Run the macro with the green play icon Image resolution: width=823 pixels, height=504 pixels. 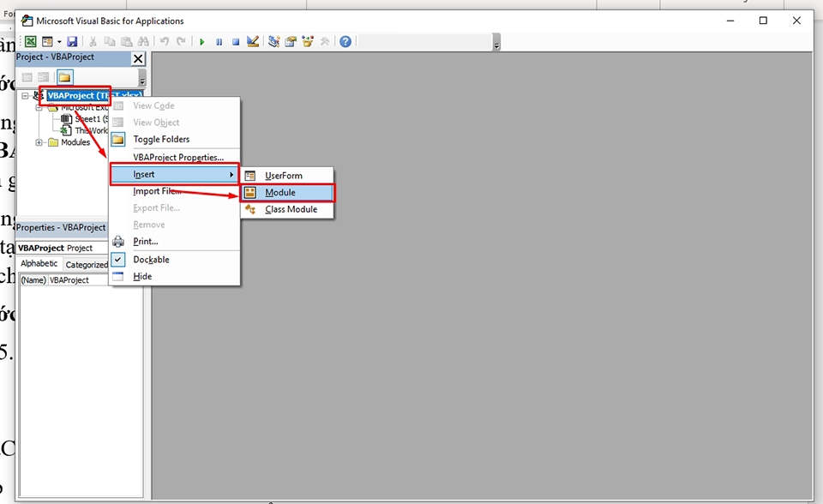pos(202,41)
